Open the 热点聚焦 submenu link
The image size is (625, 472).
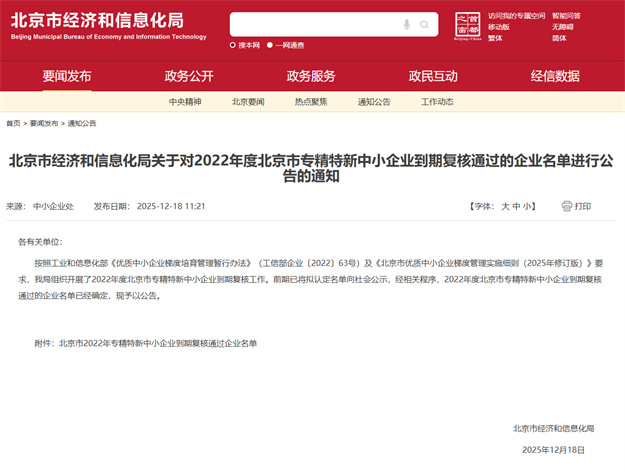point(311,101)
